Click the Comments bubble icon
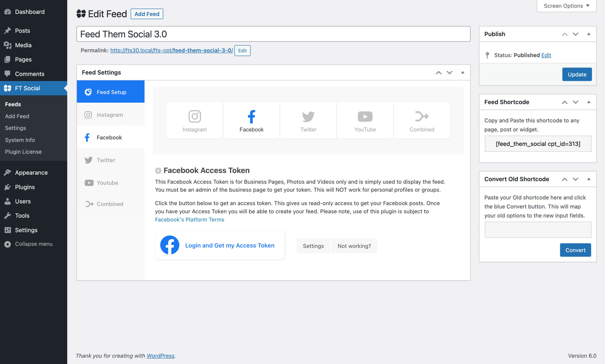 pos(8,74)
